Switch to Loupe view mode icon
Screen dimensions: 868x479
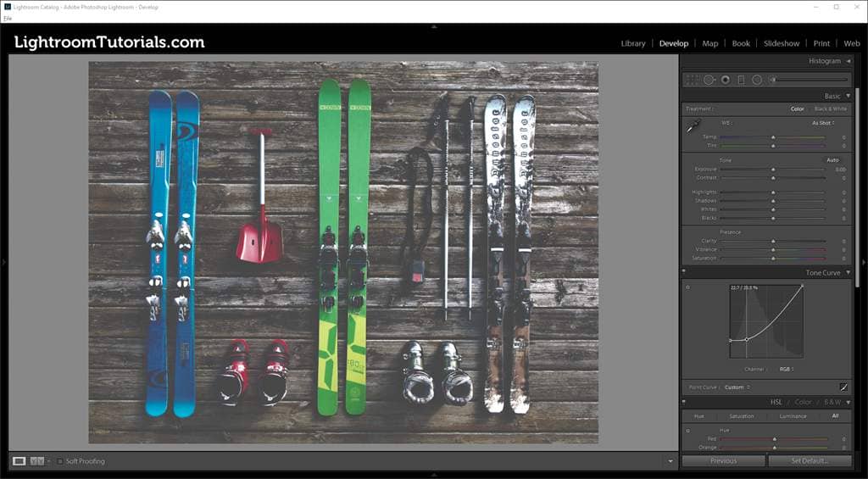click(19, 461)
